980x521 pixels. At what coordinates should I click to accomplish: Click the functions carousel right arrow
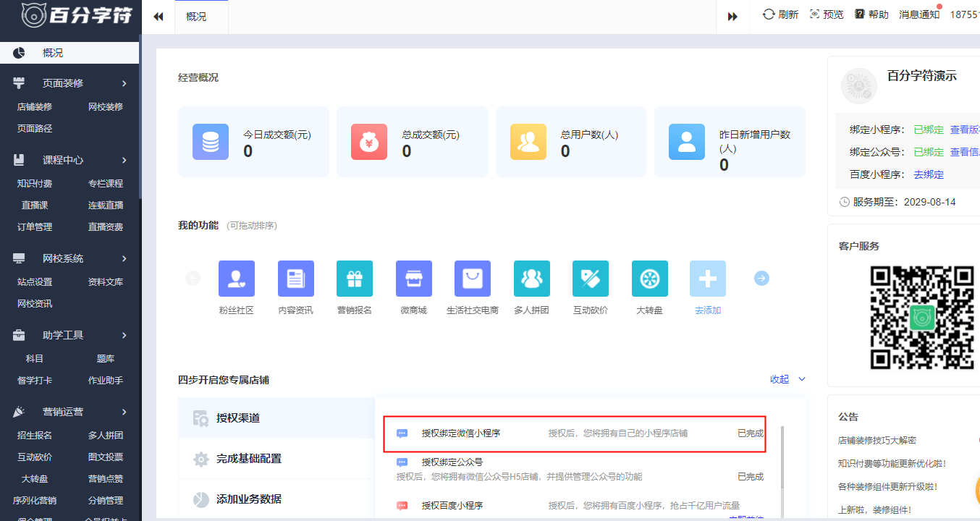(x=761, y=278)
